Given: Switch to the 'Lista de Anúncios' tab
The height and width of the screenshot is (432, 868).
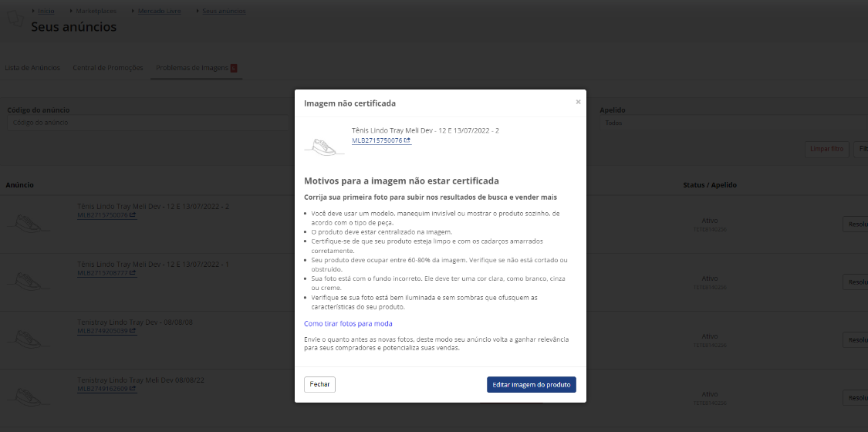Looking at the screenshot, I should click(x=32, y=67).
